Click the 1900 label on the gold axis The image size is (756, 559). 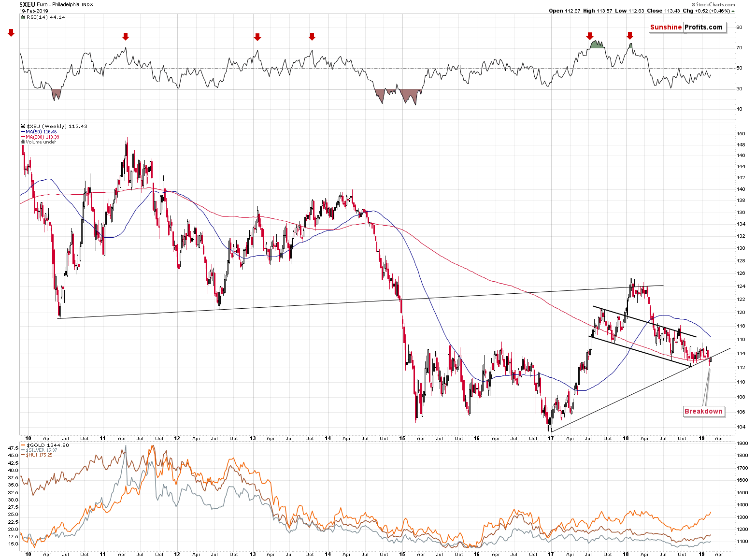[742, 443]
